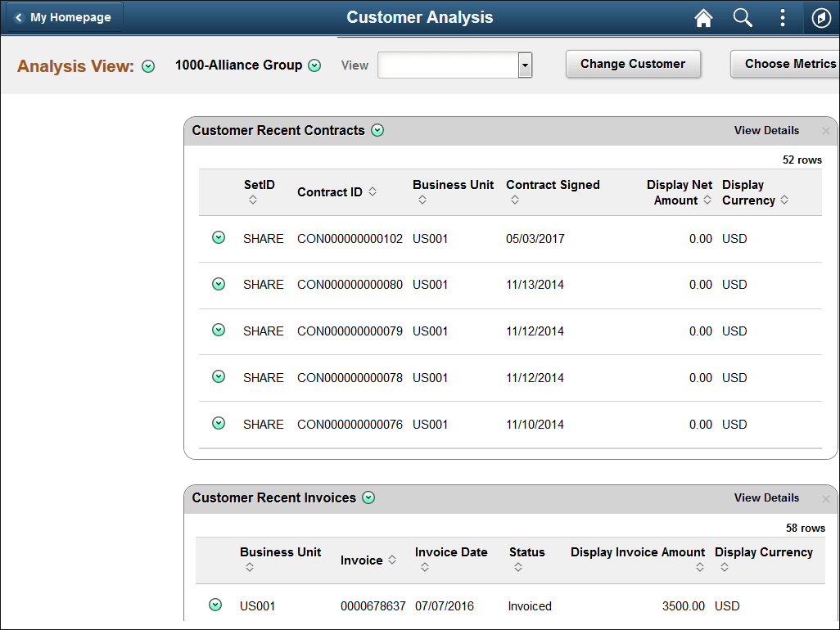Expand row details for invoice 0000678637
Screen dimensions: 840x630
pos(215,605)
